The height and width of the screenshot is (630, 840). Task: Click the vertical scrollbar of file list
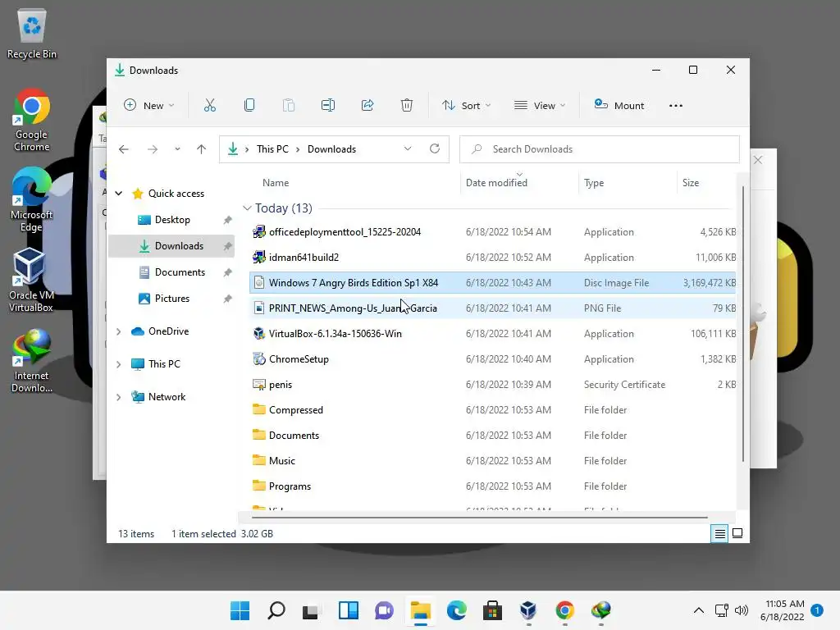tap(743, 323)
